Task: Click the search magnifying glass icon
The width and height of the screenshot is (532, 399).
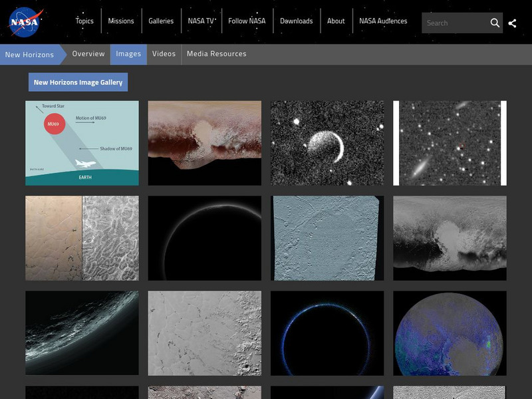Action: point(495,23)
